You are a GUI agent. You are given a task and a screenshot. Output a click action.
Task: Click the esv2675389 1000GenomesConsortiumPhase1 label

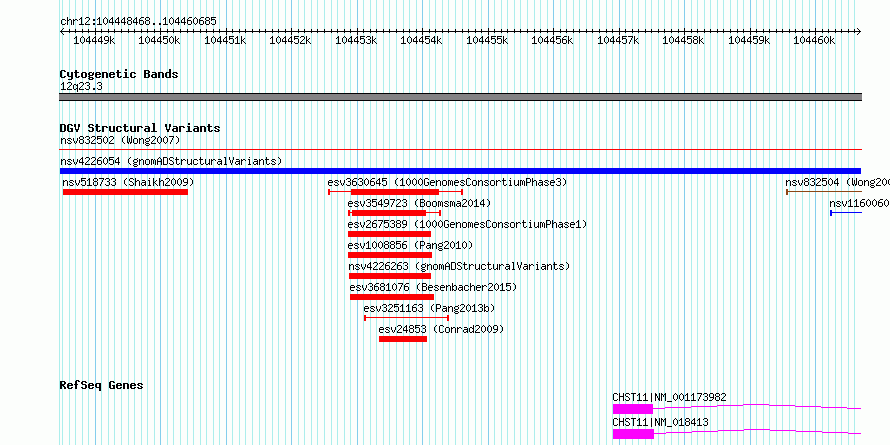(468, 224)
